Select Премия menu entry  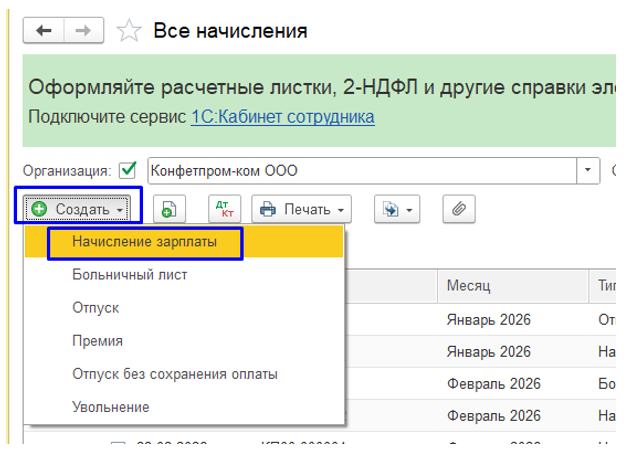(x=184, y=341)
